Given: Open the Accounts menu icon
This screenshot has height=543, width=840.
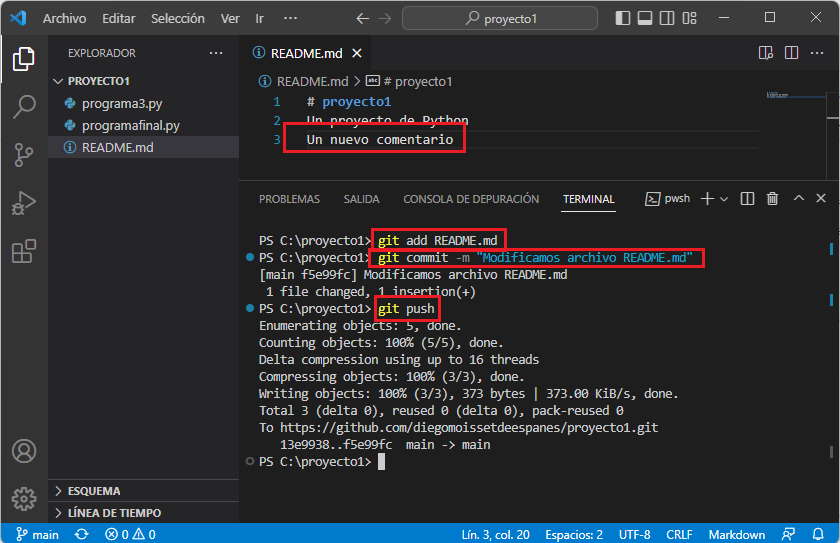Looking at the screenshot, I should click(x=24, y=451).
